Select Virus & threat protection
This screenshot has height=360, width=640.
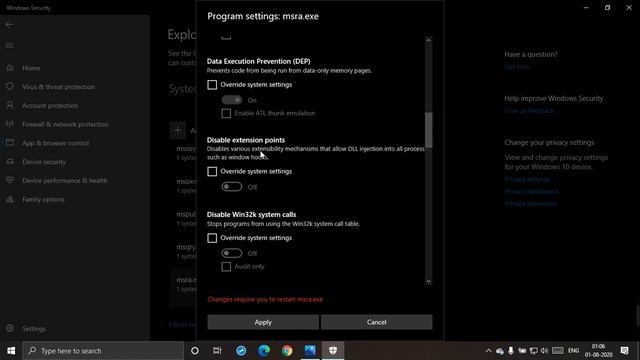click(x=58, y=87)
